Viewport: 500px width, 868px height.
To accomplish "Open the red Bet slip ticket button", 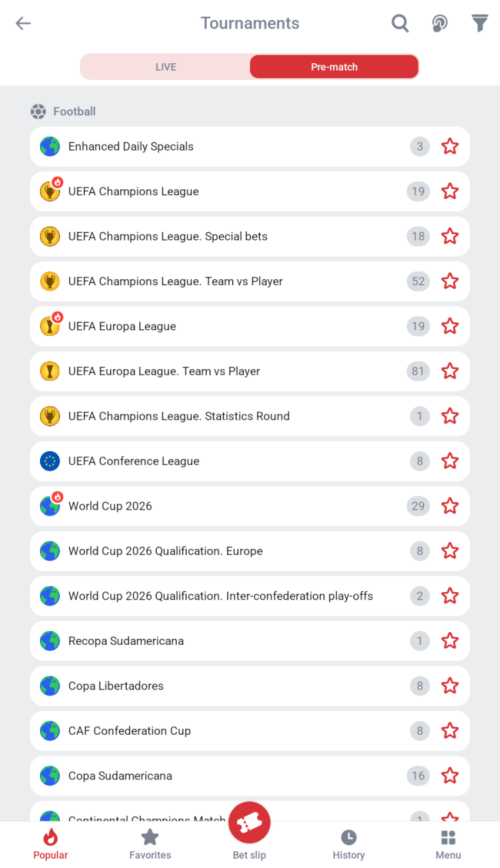I will [249, 823].
